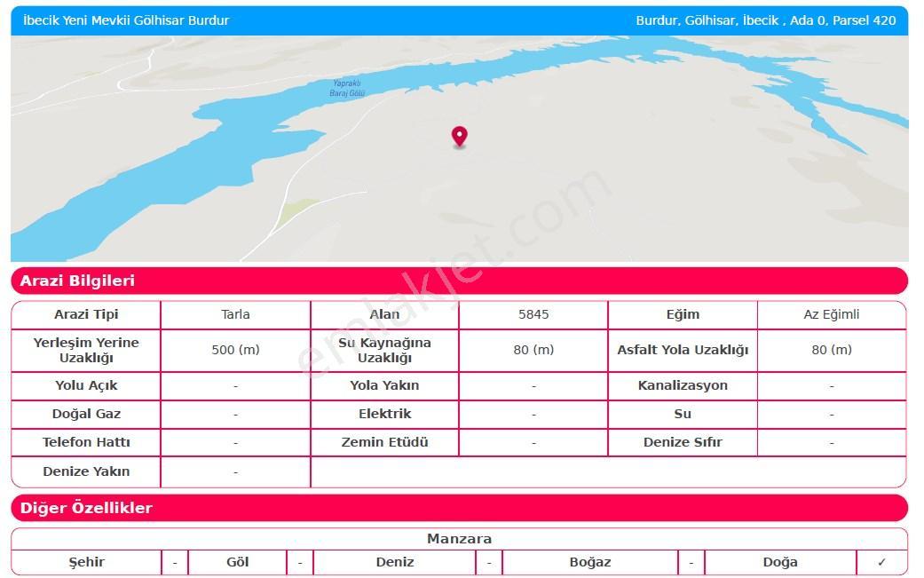This screenshot has height=578, width=924.
Task: Click the 'Göl' view label
Action: pyautogui.click(x=238, y=562)
